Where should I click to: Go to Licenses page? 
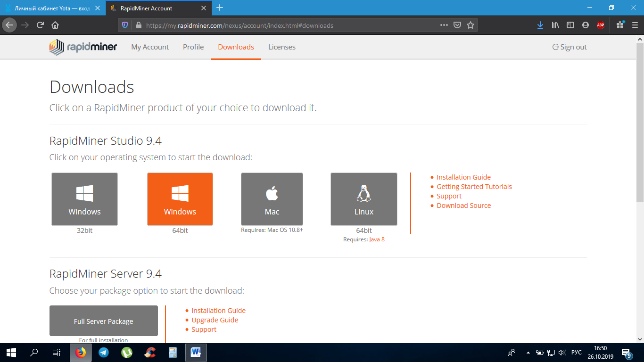tap(282, 47)
